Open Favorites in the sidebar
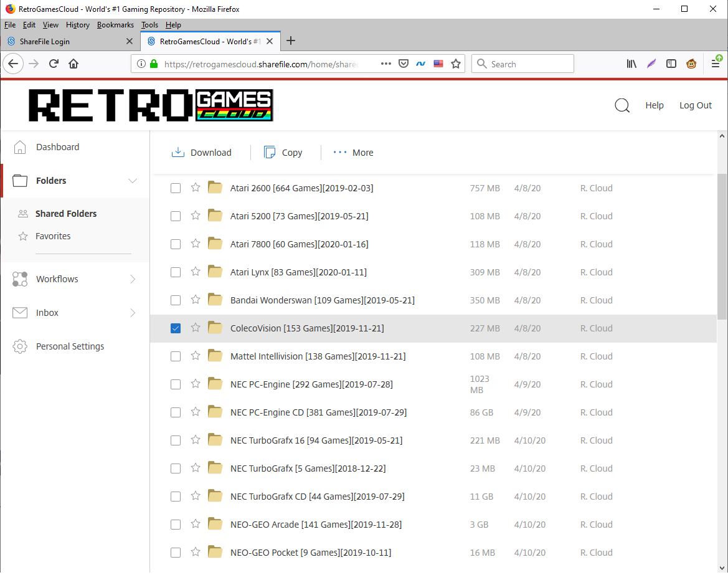728x585 pixels. coord(53,236)
